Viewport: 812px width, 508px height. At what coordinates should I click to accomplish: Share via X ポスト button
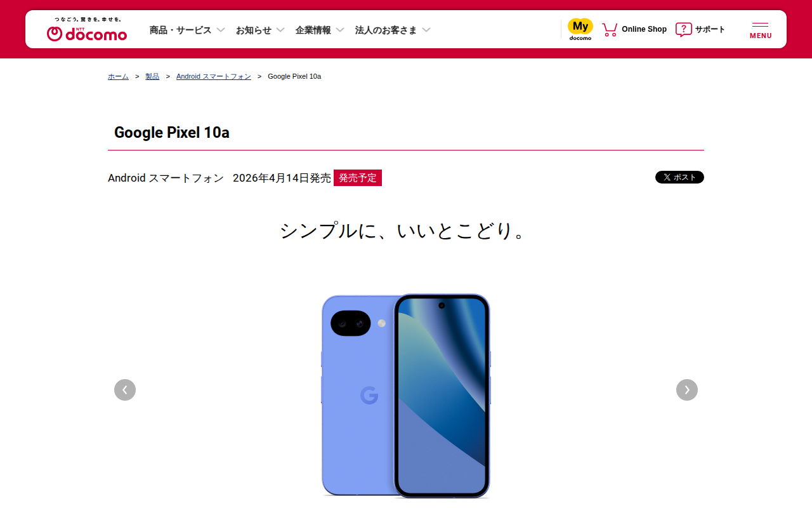tap(679, 177)
